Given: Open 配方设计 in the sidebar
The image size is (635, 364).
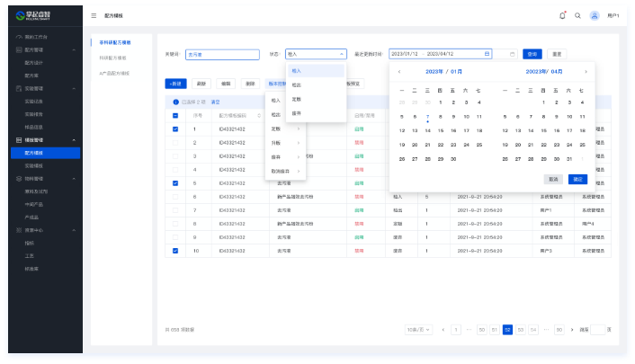Looking at the screenshot, I should 34,63.
